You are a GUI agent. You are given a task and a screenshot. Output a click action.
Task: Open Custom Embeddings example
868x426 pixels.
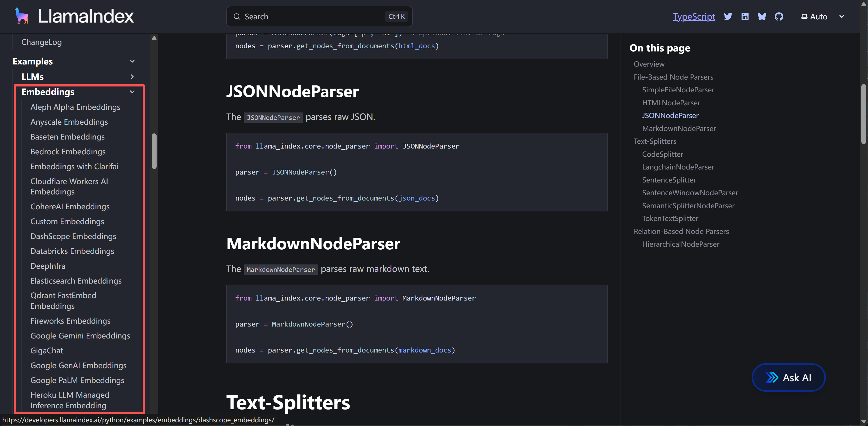[x=67, y=221]
